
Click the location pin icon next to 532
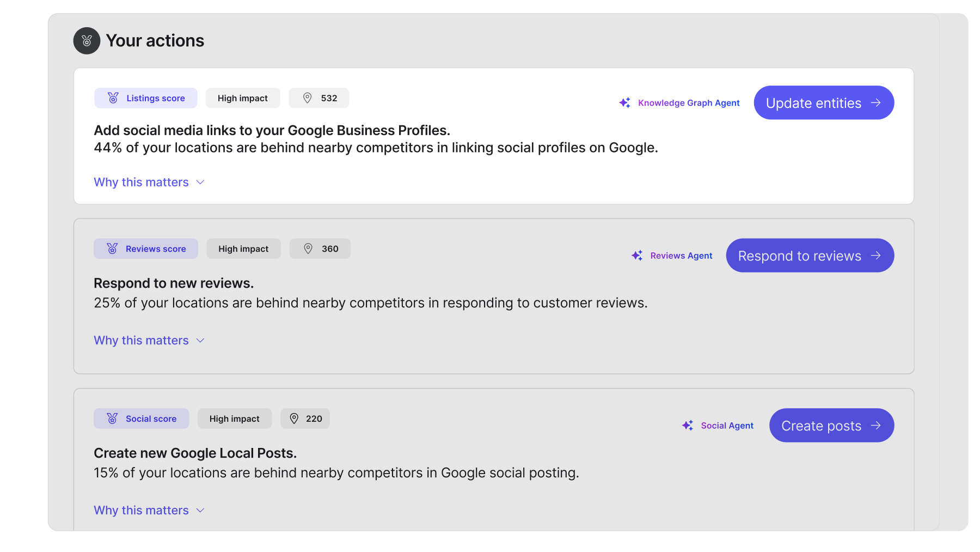308,98
